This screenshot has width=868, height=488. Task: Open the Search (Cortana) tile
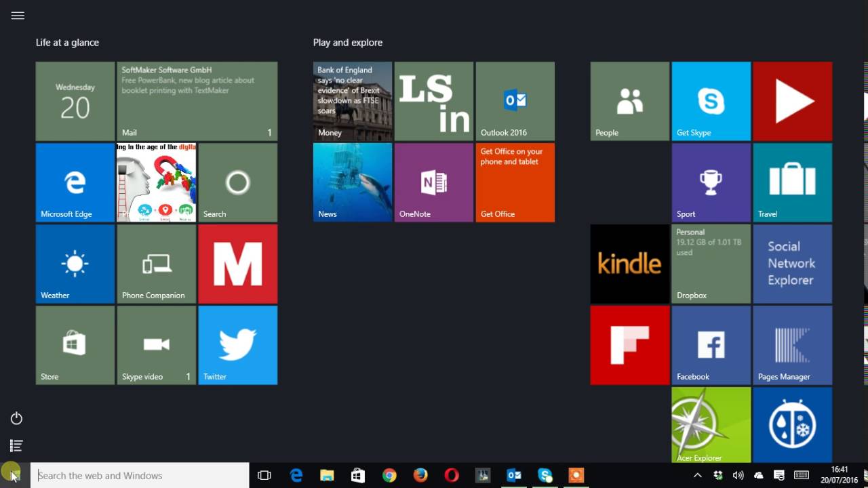click(238, 182)
